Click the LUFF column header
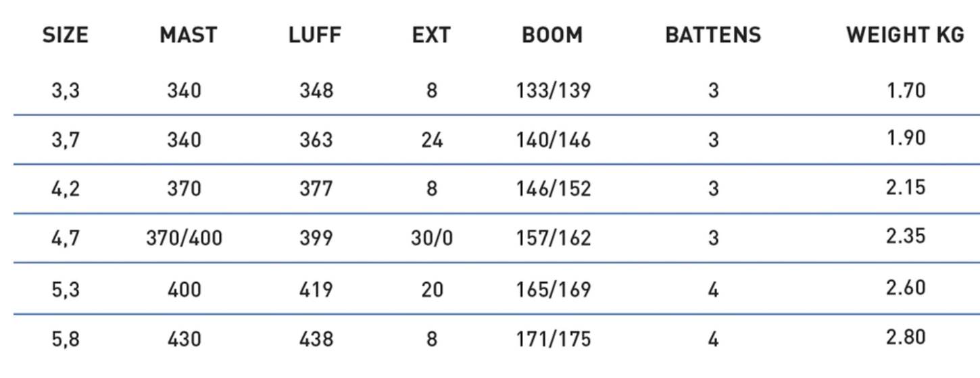The height and width of the screenshot is (378, 980). tap(316, 35)
